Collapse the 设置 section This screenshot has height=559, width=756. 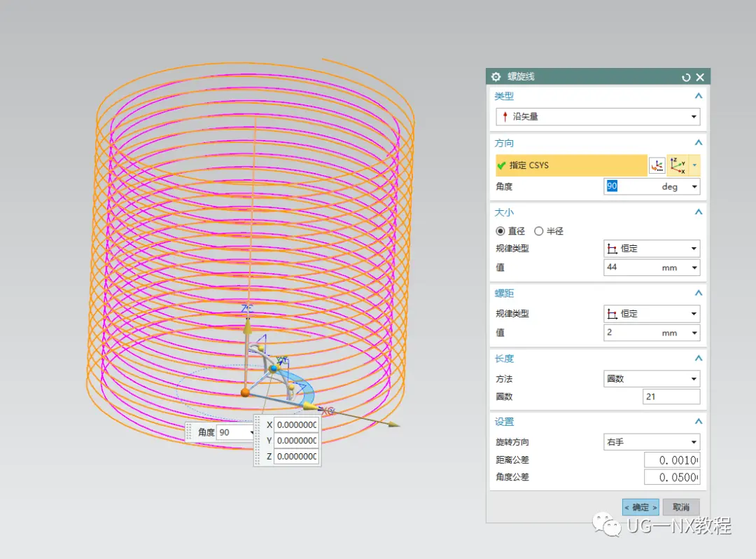(698, 422)
